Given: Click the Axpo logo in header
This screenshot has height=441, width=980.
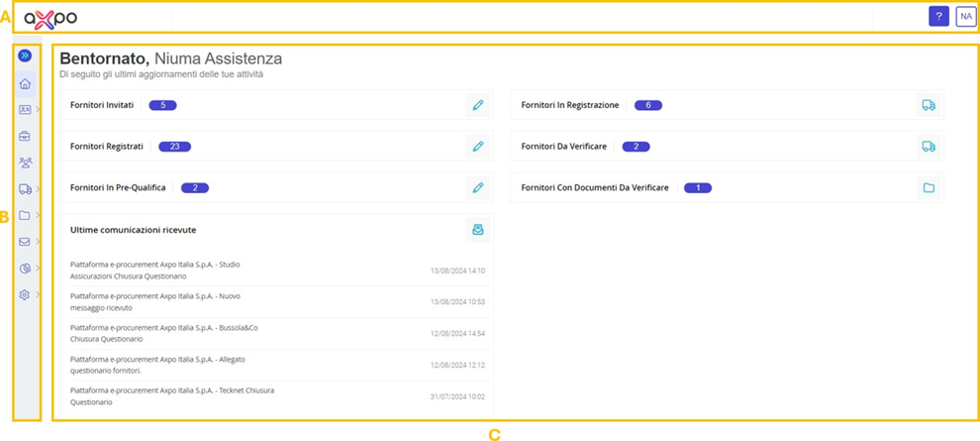Looking at the screenshot, I should (x=50, y=19).
